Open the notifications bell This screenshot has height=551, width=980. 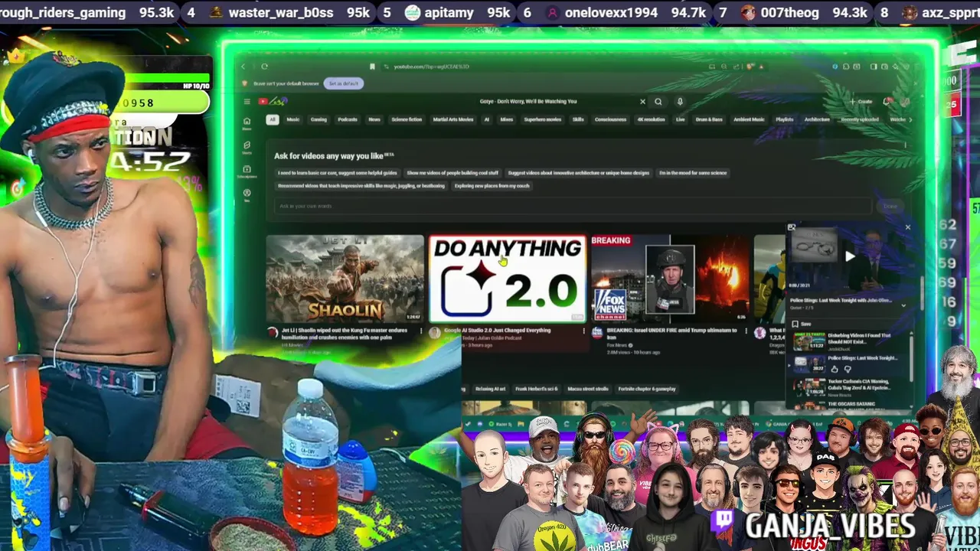point(887,101)
